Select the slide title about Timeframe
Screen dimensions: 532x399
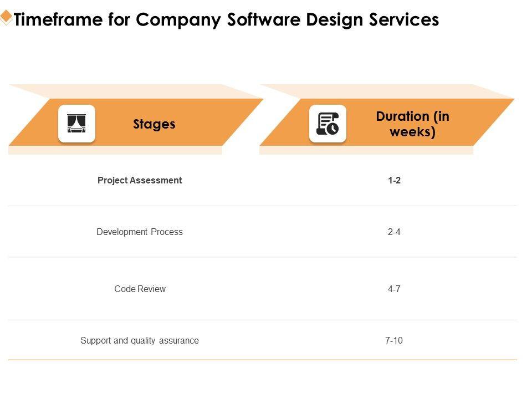tap(226, 19)
